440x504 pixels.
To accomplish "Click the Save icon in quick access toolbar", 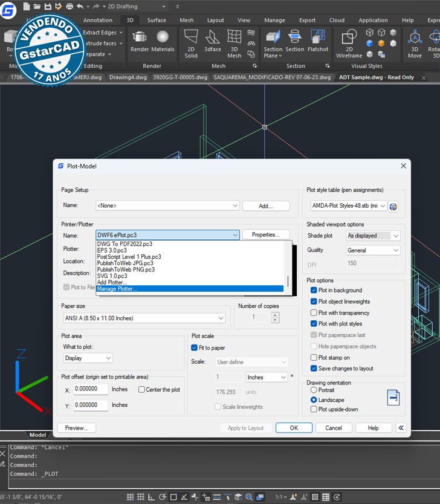I will point(48,6).
